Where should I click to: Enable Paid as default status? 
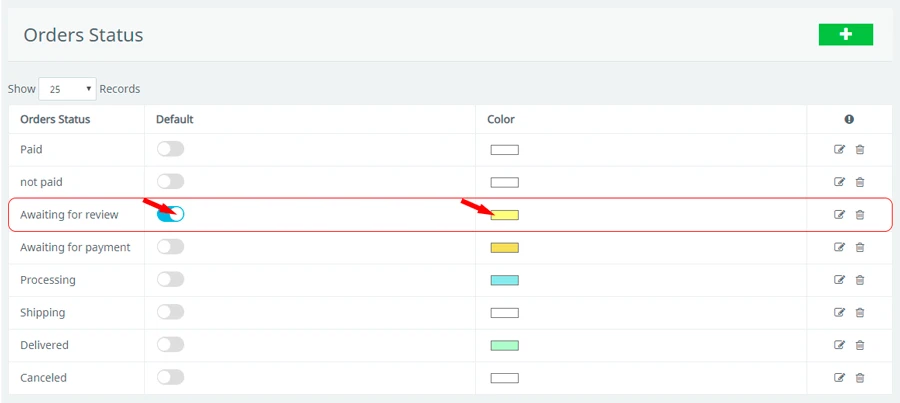coord(170,149)
